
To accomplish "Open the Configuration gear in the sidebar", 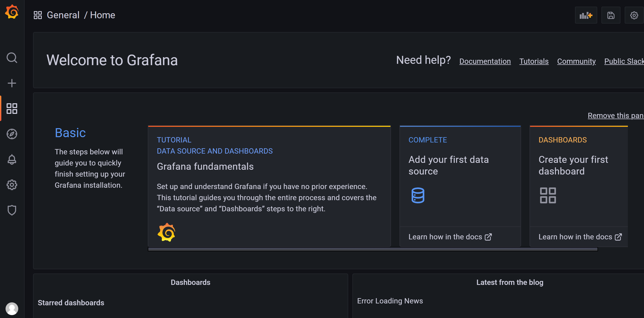I will (x=12, y=185).
